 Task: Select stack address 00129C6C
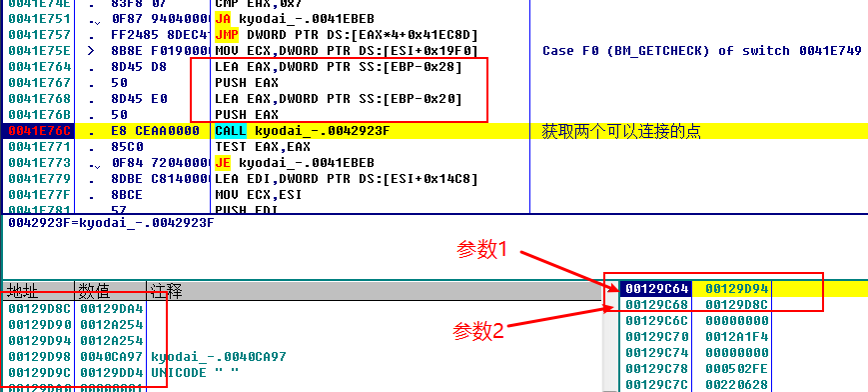657,320
